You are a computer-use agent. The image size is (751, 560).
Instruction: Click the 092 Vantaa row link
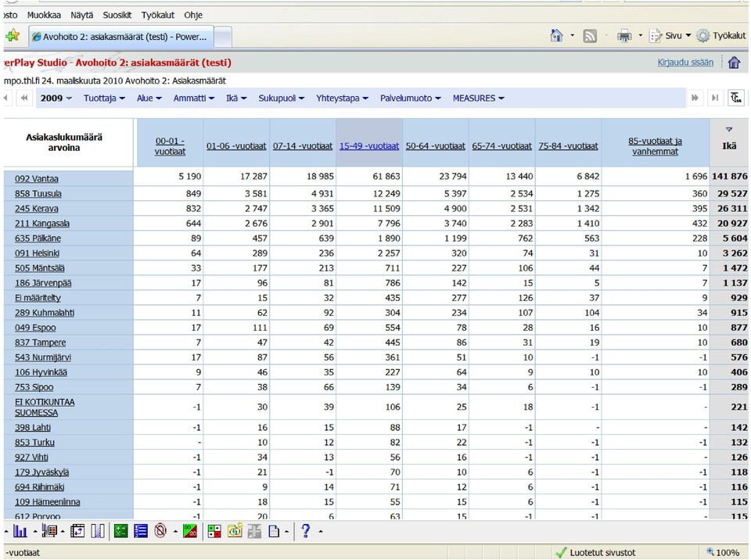[x=37, y=178]
